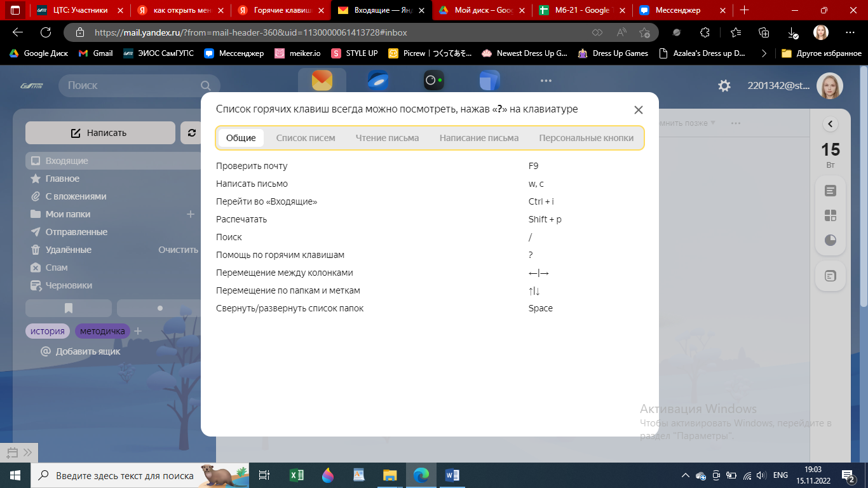Click the magnifier icon in mail search
Screen dimensions: 868x488
[205, 85]
